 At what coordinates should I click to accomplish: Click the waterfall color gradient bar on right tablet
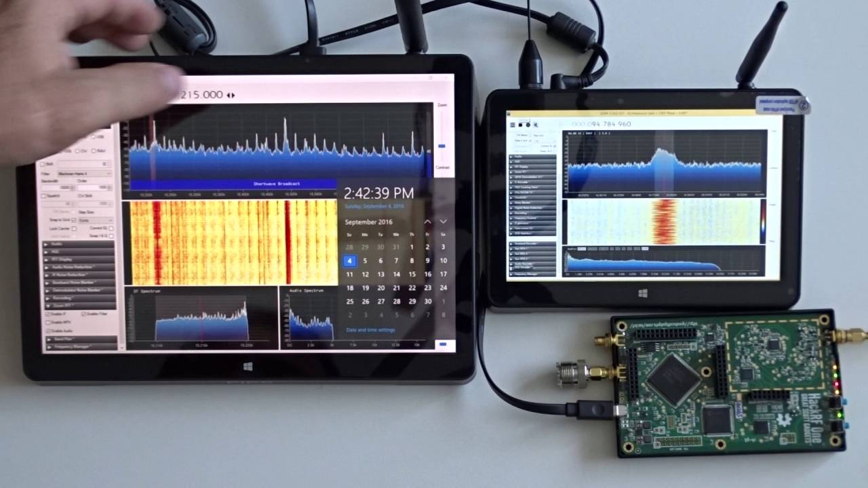tap(762, 222)
